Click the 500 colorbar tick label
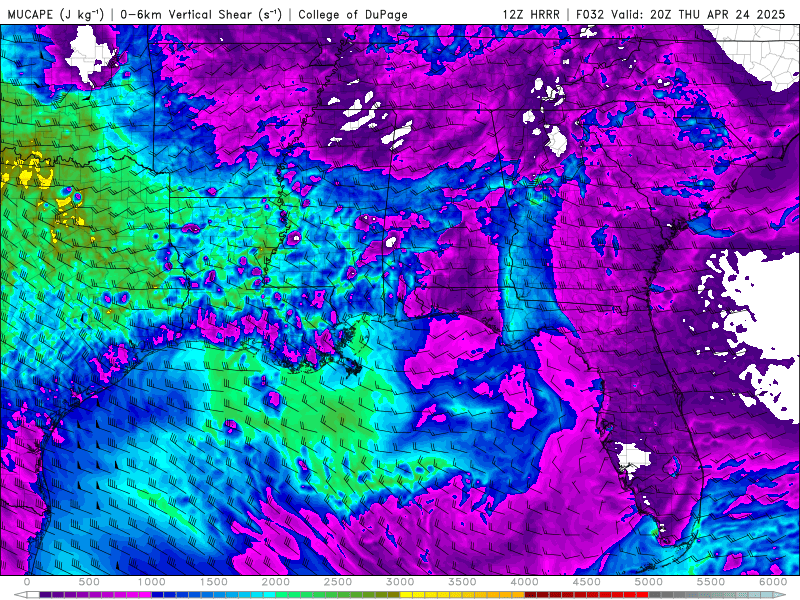The height and width of the screenshot is (600, 800). [x=89, y=582]
